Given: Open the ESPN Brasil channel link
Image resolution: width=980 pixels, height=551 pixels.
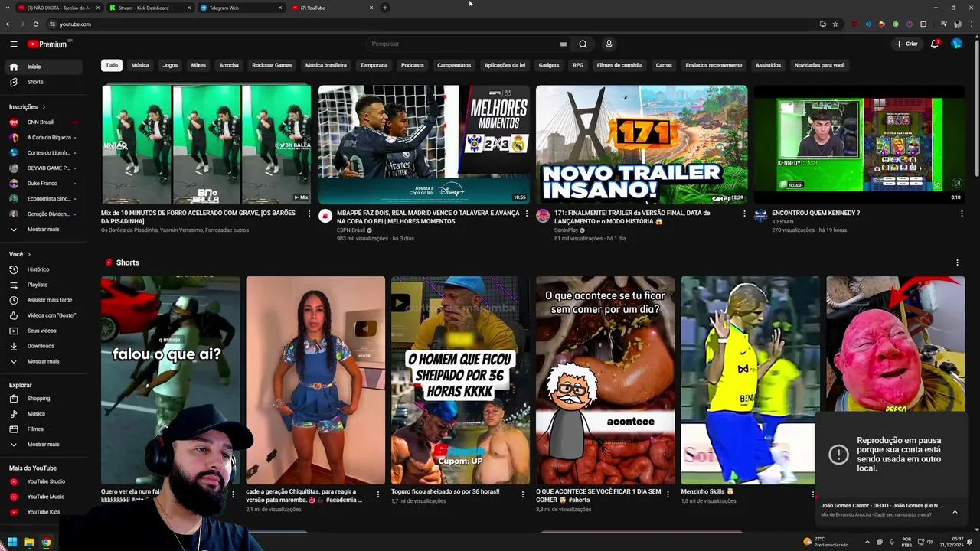Looking at the screenshot, I should 352,230.
